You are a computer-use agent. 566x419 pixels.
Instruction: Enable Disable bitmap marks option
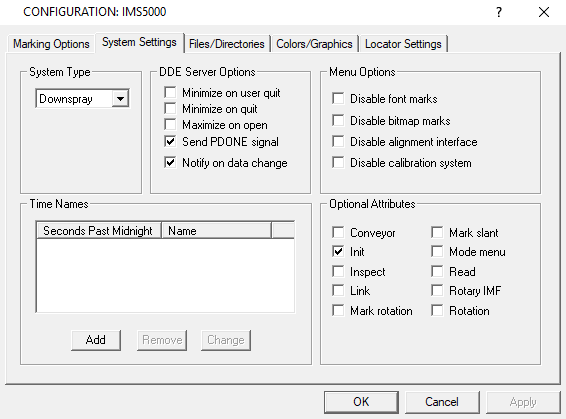pyautogui.click(x=338, y=121)
